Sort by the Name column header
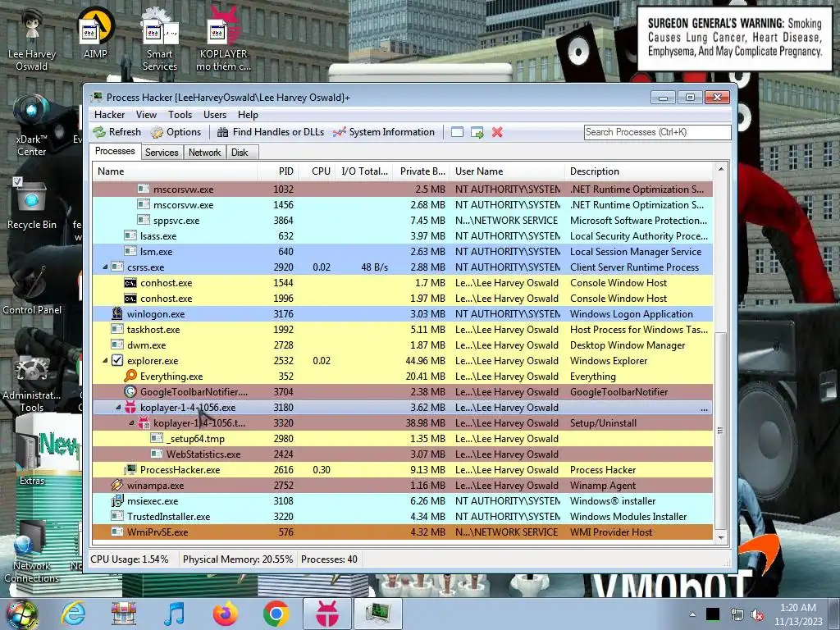The width and height of the screenshot is (840, 630). pyautogui.click(x=175, y=171)
